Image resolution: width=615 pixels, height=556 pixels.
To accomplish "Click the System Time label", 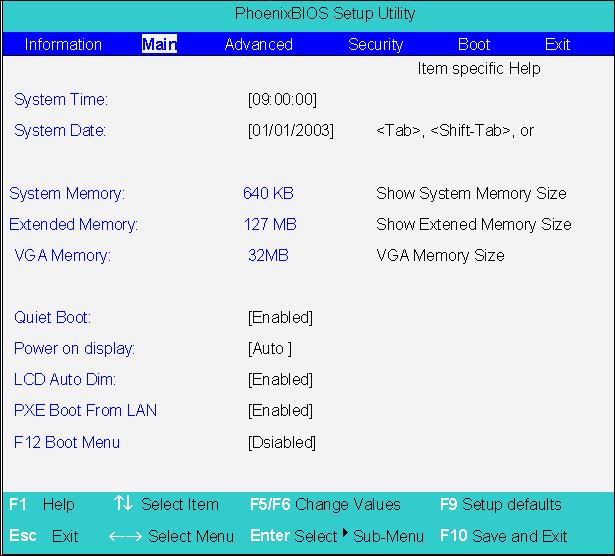I will pyautogui.click(x=61, y=99).
